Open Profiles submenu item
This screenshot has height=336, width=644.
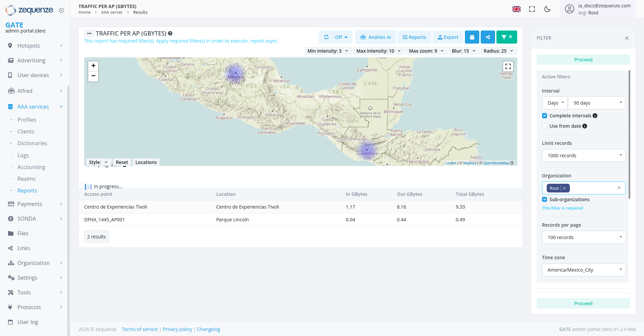[27, 120]
